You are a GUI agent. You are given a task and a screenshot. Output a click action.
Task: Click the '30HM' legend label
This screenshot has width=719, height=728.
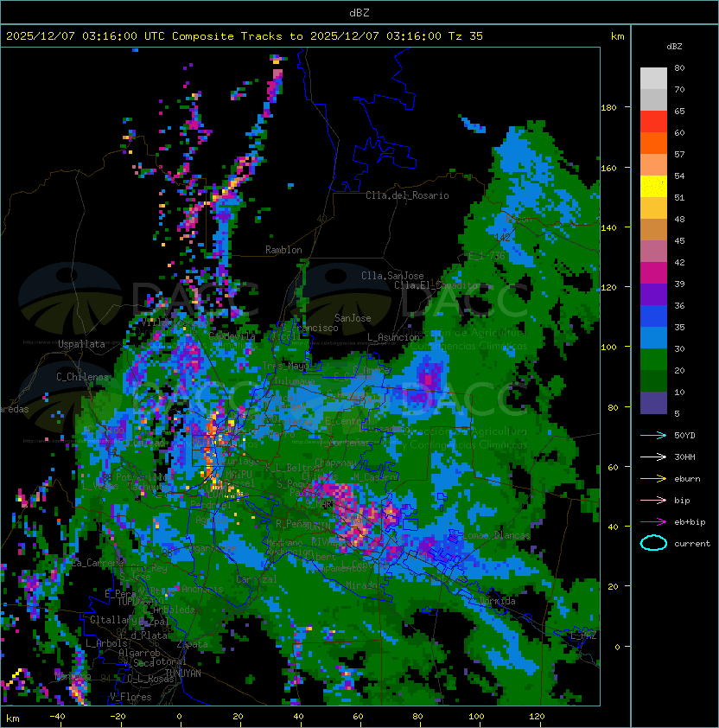tap(684, 457)
